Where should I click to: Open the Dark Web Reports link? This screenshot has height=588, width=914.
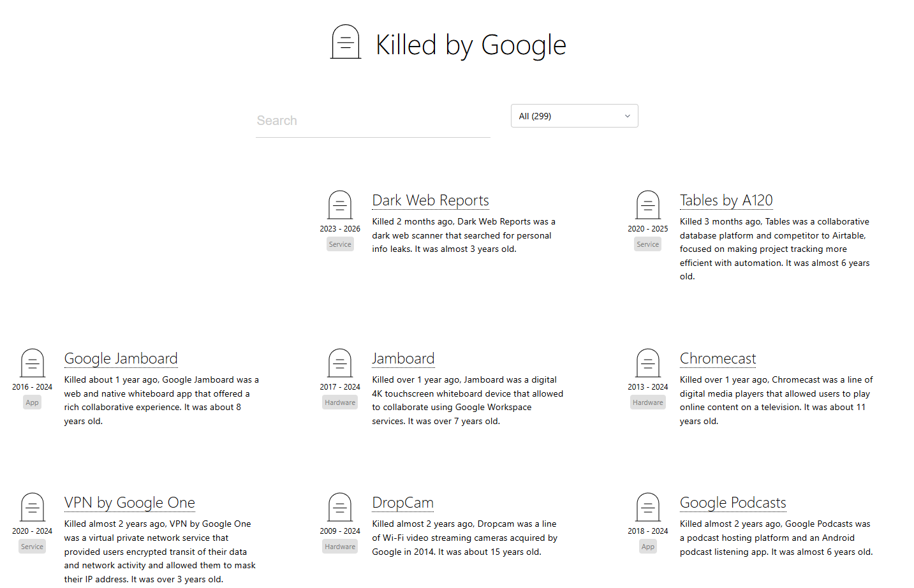tap(431, 200)
